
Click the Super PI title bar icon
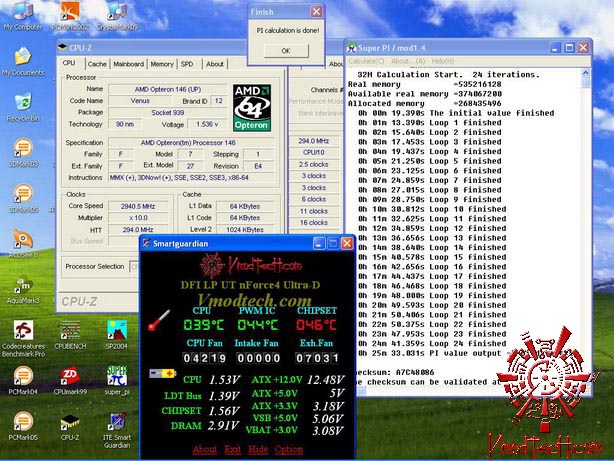(351, 48)
